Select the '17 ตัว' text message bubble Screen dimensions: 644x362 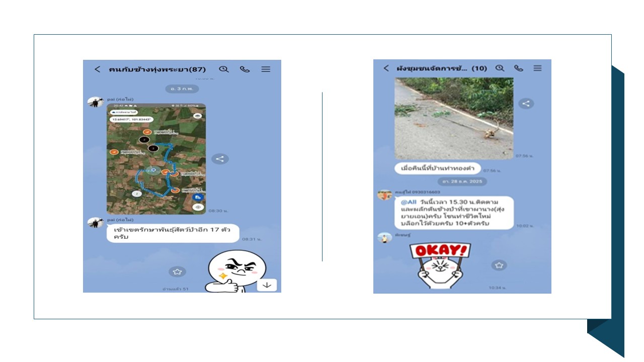click(x=172, y=233)
